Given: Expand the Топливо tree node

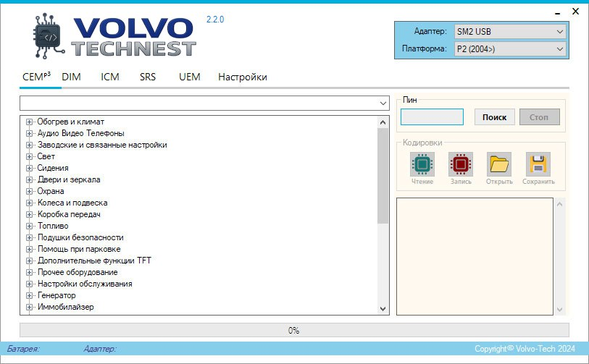Looking at the screenshot, I should click(x=29, y=226).
